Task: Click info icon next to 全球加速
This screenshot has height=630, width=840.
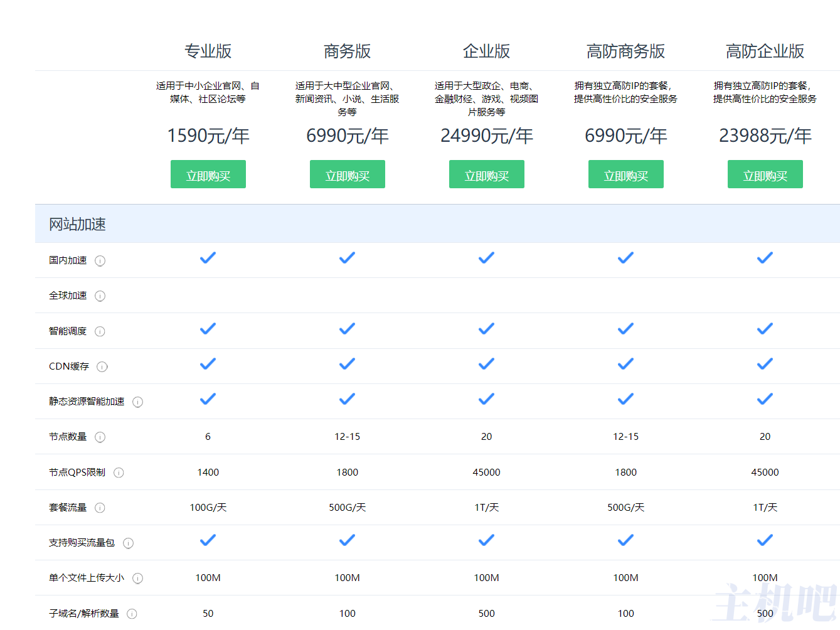Action: [x=100, y=296]
